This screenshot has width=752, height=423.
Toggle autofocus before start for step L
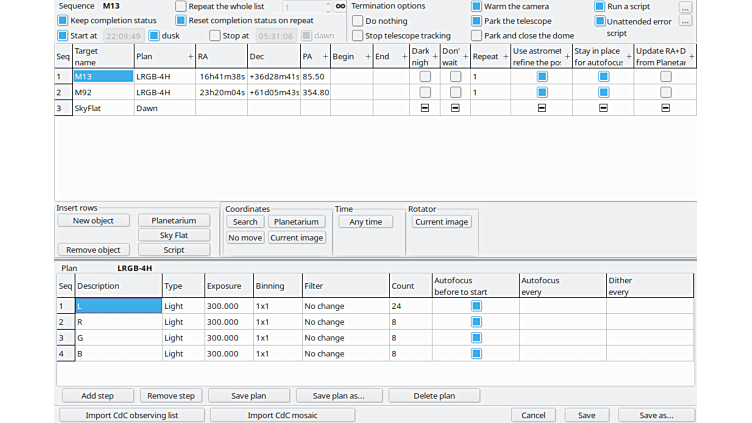(x=476, y=306)
